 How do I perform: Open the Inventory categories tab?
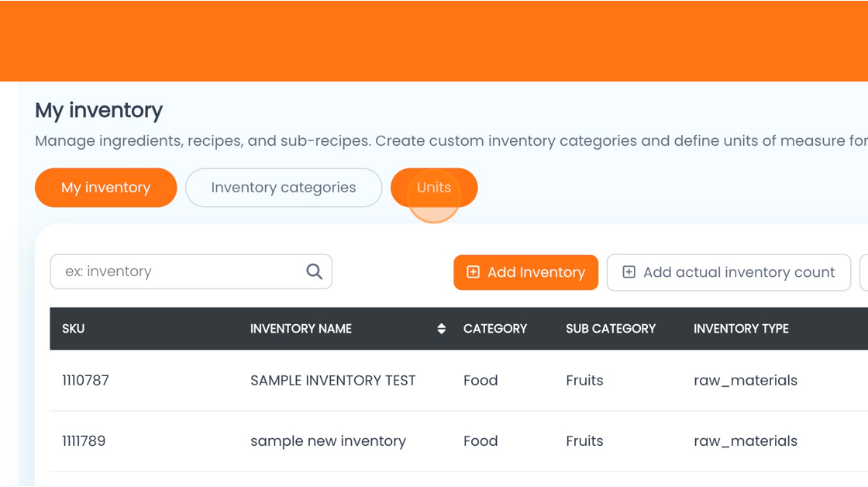tap(284, 188)
